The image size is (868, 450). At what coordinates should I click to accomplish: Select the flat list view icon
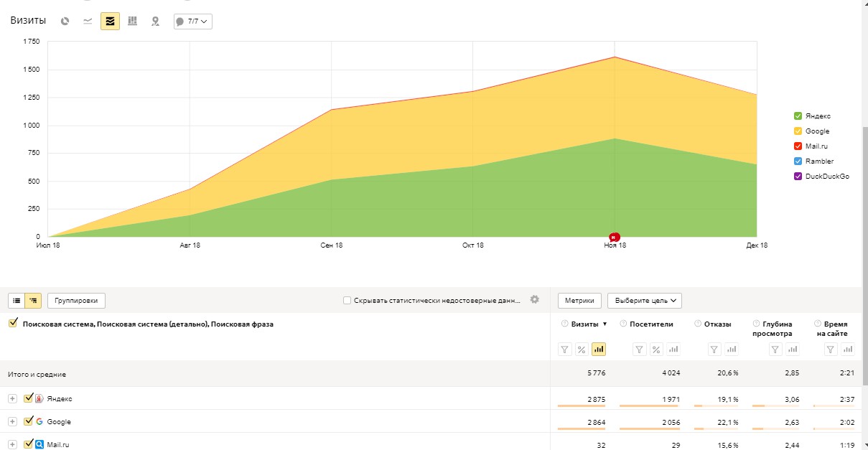[17, 301]
